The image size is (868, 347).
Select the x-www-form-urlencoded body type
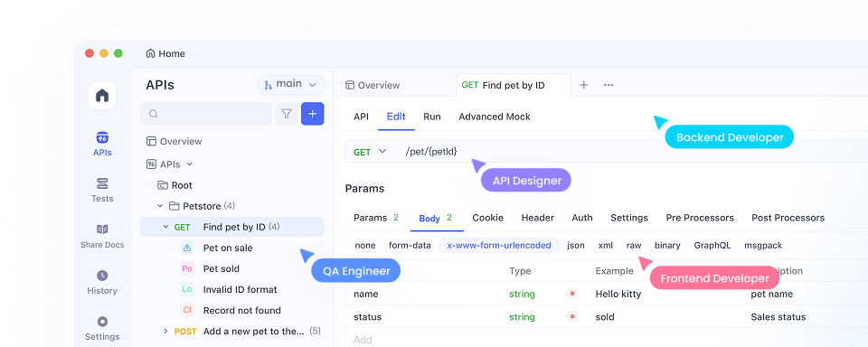tap(499, 245)
